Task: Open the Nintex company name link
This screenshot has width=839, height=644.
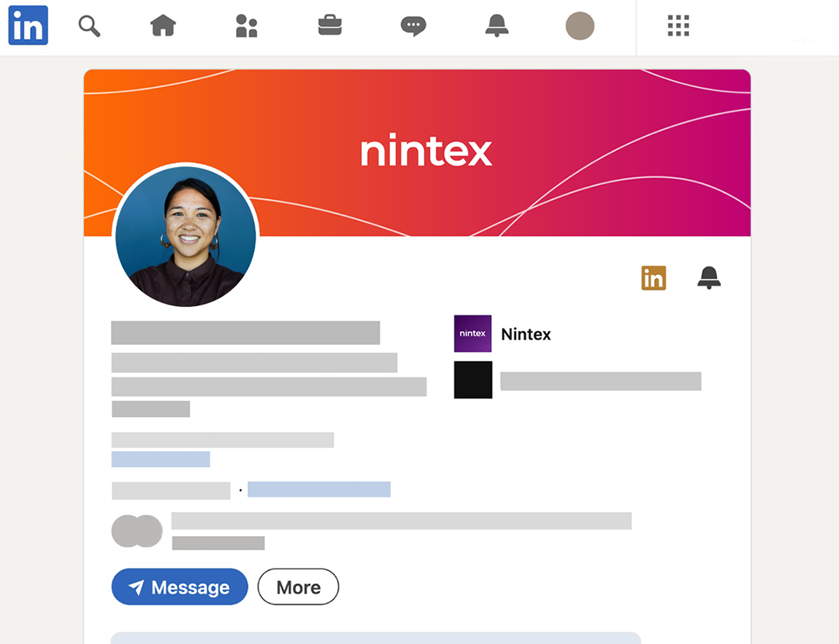Action: [526, 334]
